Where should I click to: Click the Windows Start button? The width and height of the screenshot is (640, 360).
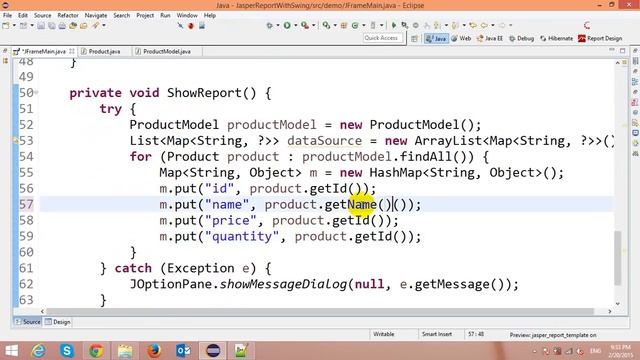(x=11, y=351)
